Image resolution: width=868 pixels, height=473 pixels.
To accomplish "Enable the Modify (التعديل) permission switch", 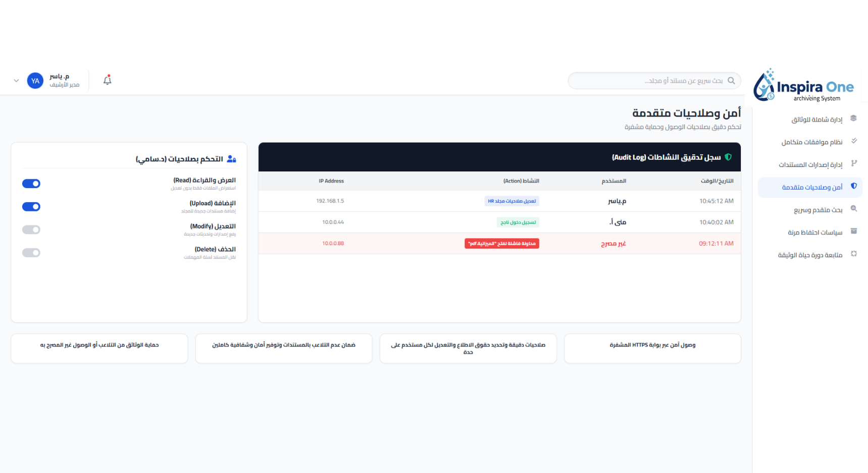I will pyautogui.click(x=31, y=230).
